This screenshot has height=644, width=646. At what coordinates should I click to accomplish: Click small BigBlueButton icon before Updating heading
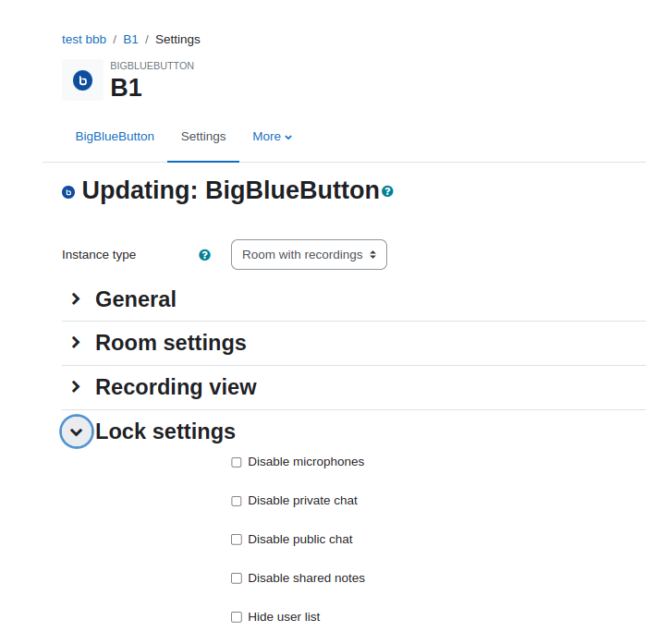[x=68, y=192]
